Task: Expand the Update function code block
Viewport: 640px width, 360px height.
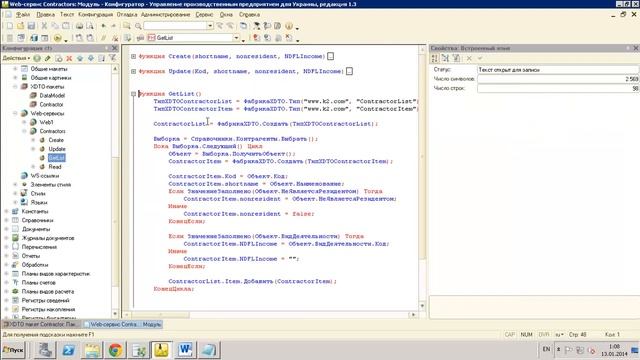Action: [x=133, y=71]
